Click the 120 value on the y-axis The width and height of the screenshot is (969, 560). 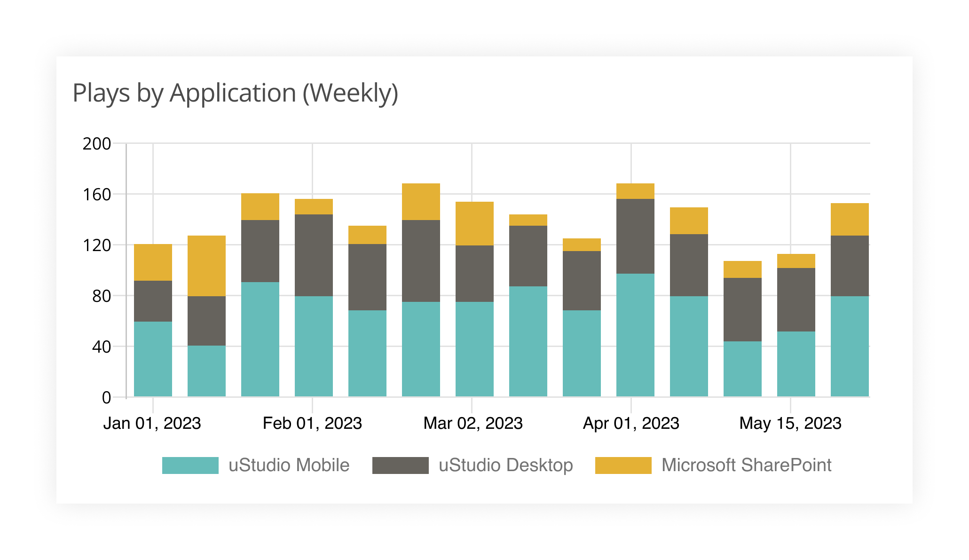coord(97,245)
